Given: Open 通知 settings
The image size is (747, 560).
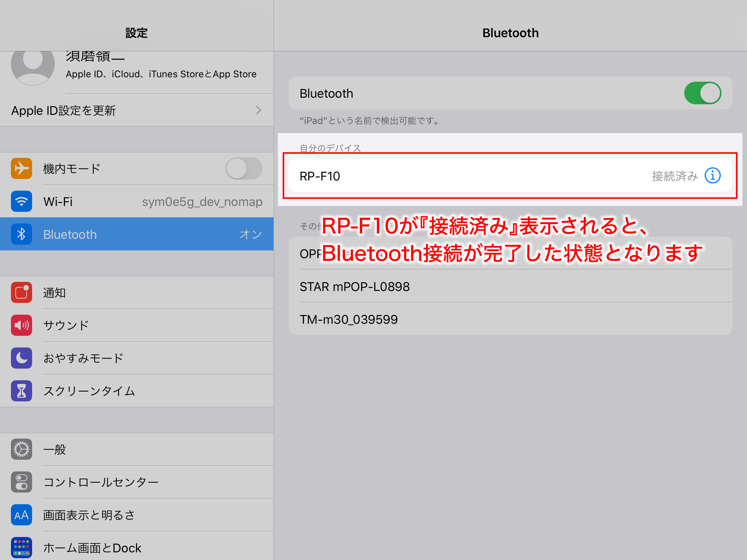Looking at the screenshot, I should pyautogui.click(x=137, y=292).
